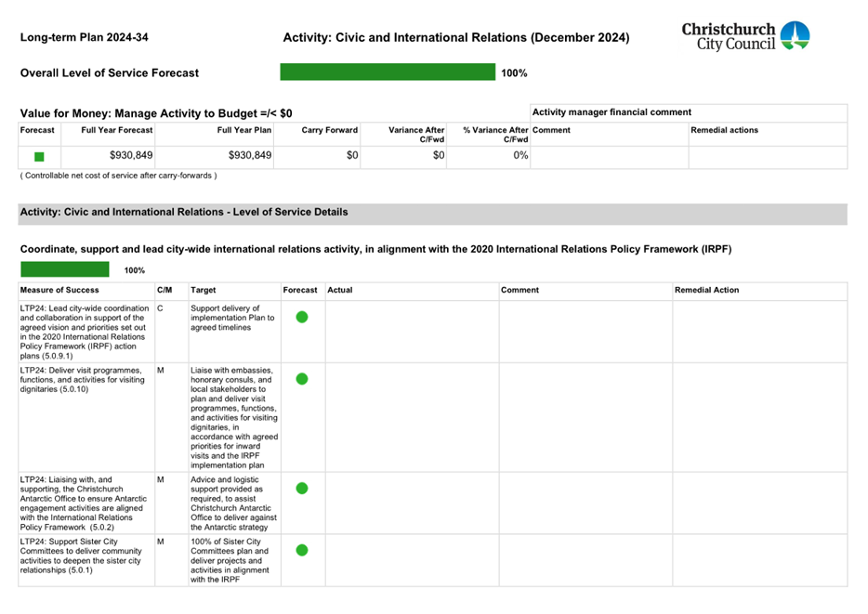This screenshot has width=868, height=614.
Task: Click green forecast circle for Sister City row
Action: pyautogui.click(x=301, y=550)
